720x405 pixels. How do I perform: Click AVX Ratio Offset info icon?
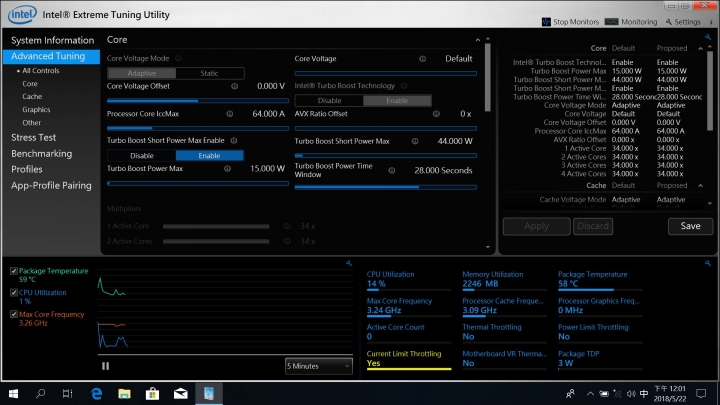tap(436, 114)
